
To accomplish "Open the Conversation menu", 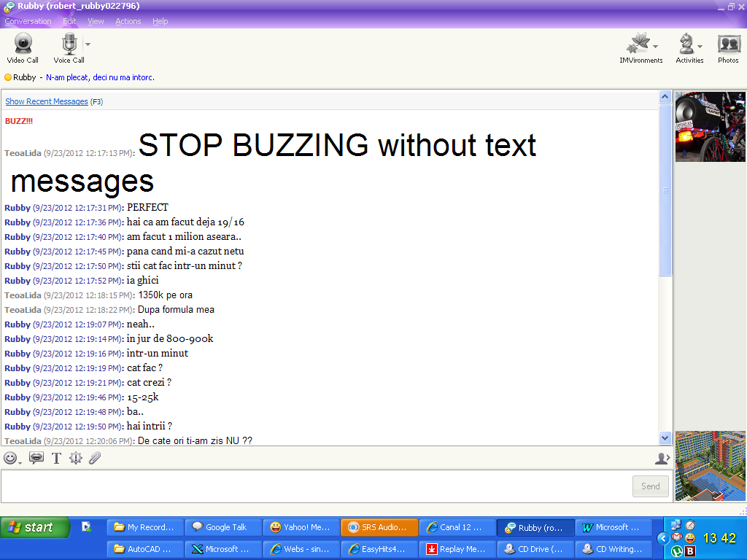I will point(28,21).
